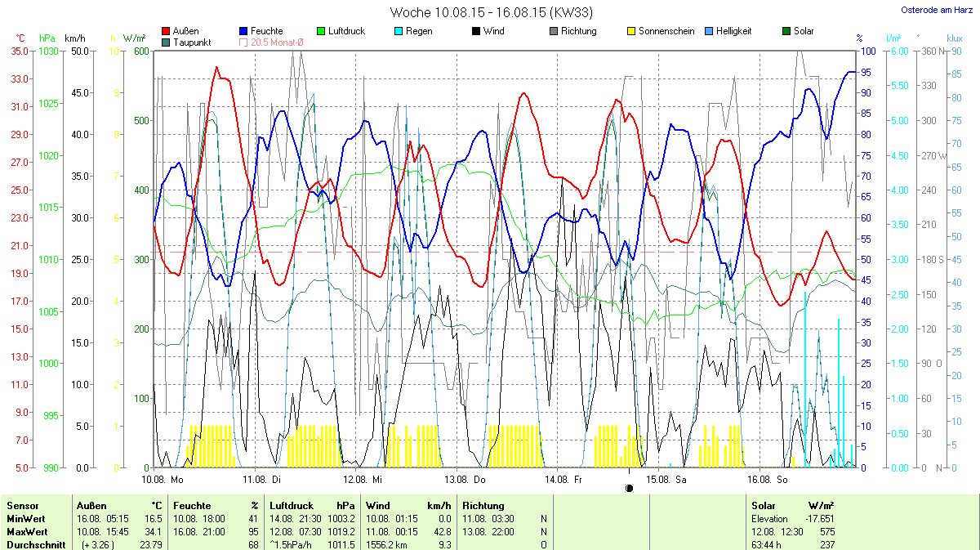980x550 pixels.
Task: Select the 15.08. Sa date label
Action: point(665,479)
